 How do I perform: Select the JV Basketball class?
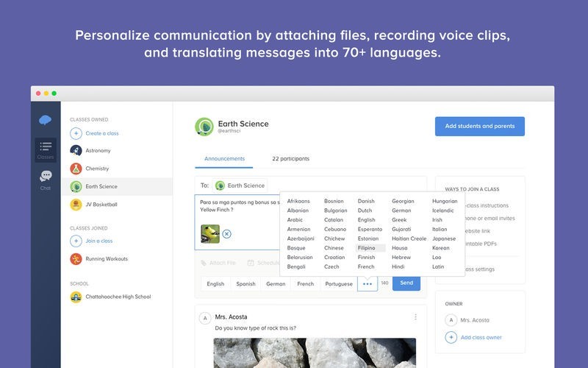click(x=101, y=205)
